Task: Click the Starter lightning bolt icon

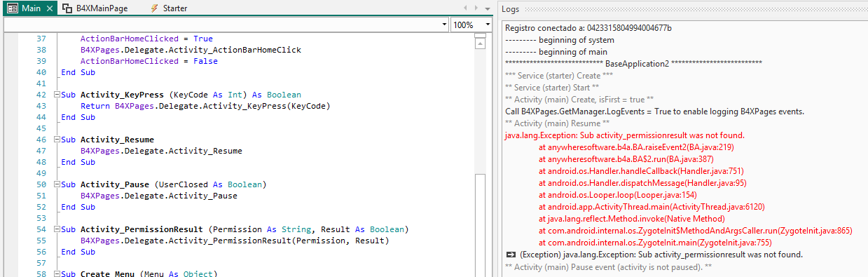Action: [154, 8]
